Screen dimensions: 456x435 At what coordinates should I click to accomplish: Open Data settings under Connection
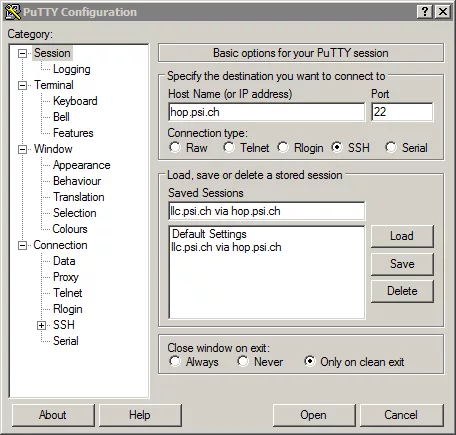pyautogui.click(x=64, y=261)
